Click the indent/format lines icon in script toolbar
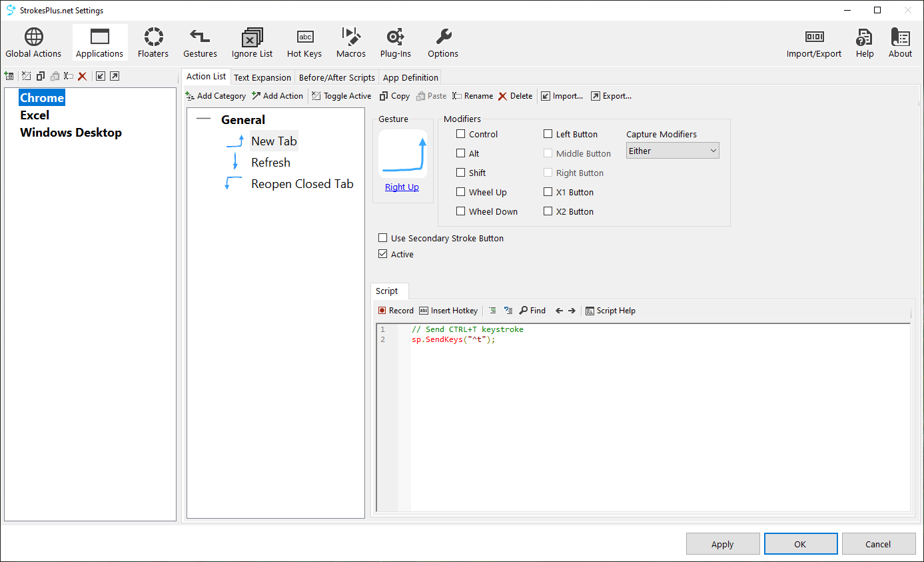Screen dimensions: 924x562 (x=492, y=311)
